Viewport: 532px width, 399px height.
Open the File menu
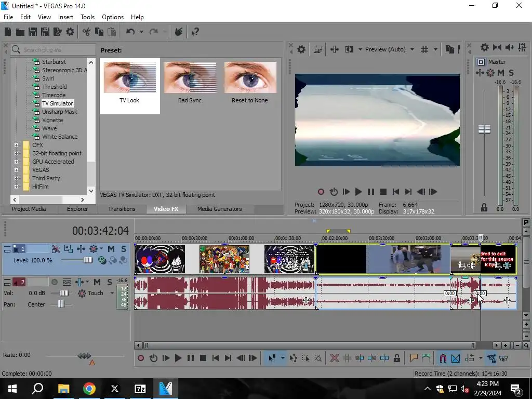pos(8,17)
